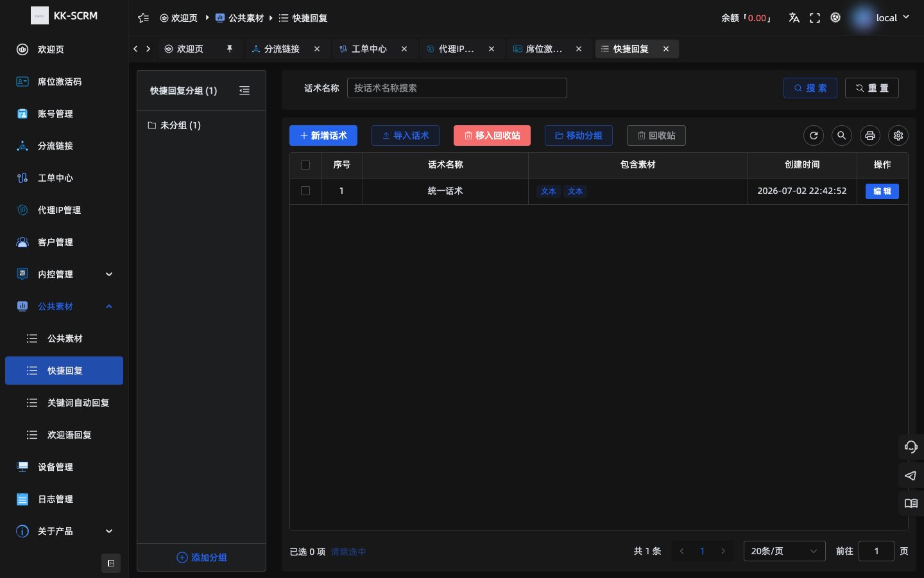Image resolution: width=924 pixels, height=578 pixels.
Task: Edit the 统一话术 row
Action: point(882,191)
